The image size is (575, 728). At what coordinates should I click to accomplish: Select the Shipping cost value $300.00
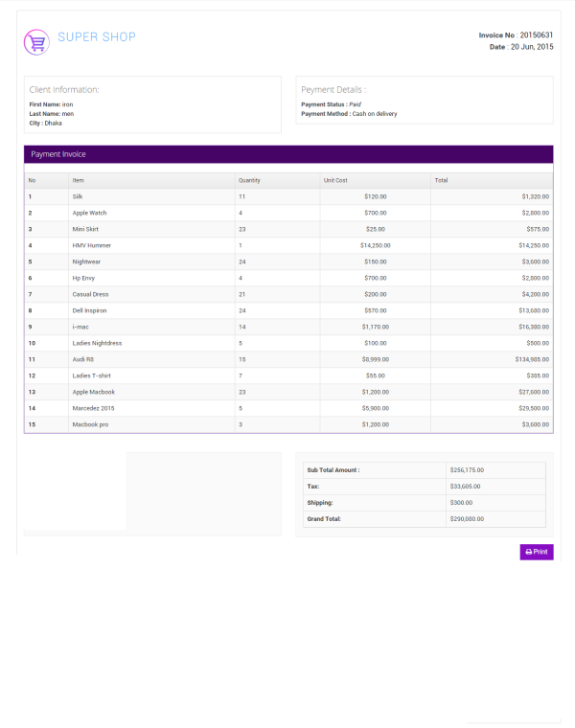463,503
